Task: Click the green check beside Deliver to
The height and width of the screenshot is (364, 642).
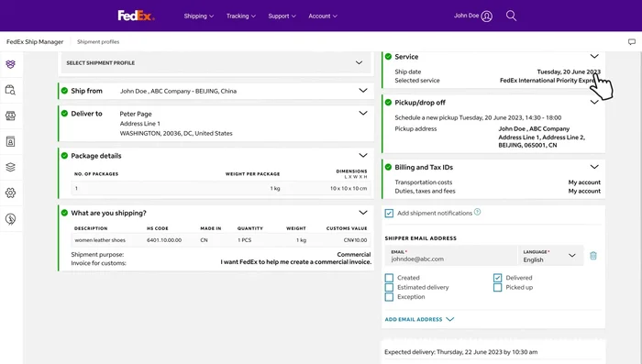Action: [x=64, y=114]
